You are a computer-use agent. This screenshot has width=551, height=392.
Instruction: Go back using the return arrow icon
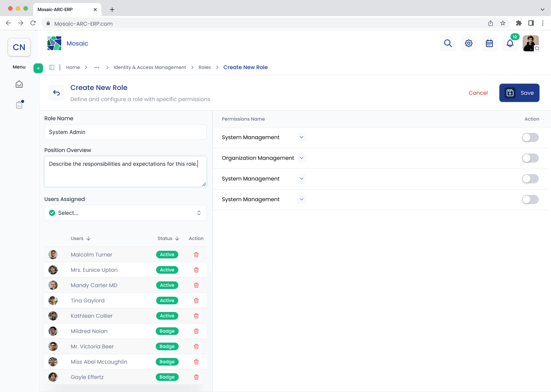[57, 93]
